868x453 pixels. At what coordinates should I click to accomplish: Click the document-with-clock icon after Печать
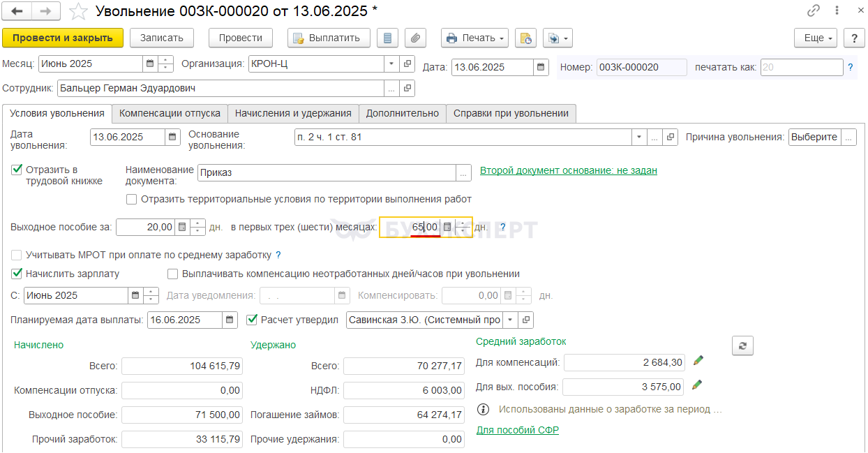click(x=525, y=38)
